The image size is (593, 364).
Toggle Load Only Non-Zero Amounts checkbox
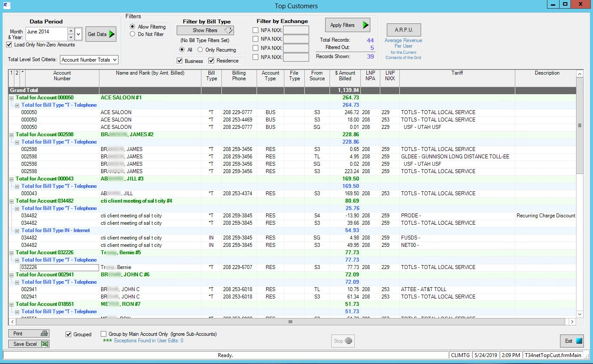(x=10, y=45)
